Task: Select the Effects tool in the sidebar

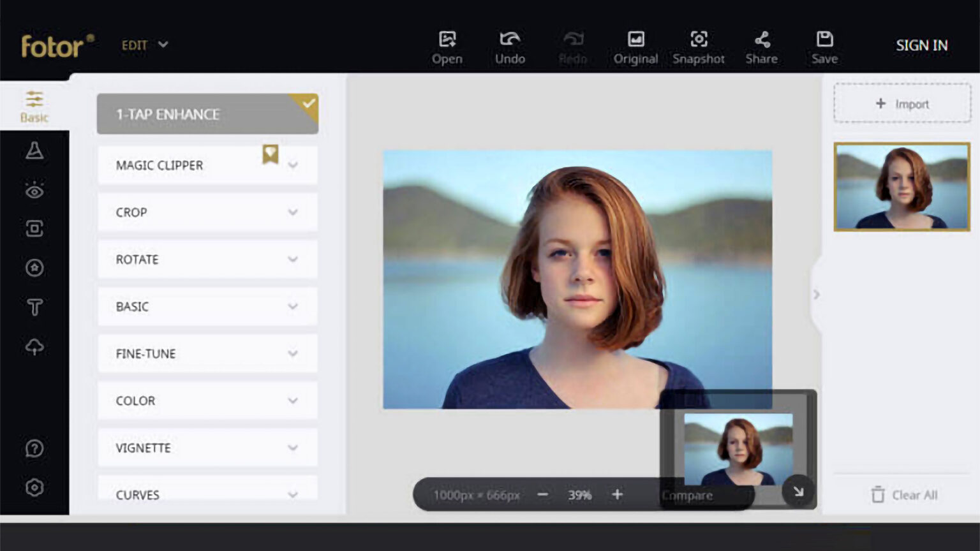Action: (35, 151)
